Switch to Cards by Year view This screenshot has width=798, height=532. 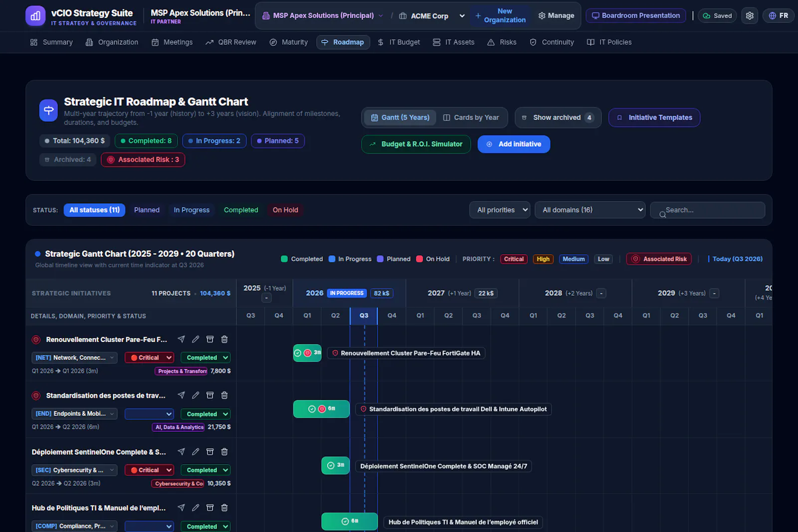[x=471, y=118]
